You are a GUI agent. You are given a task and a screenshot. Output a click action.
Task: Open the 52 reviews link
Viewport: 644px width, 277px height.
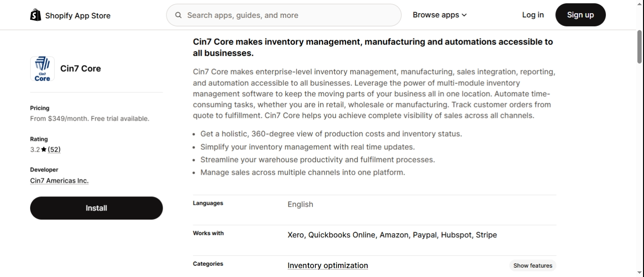(54, 149)
